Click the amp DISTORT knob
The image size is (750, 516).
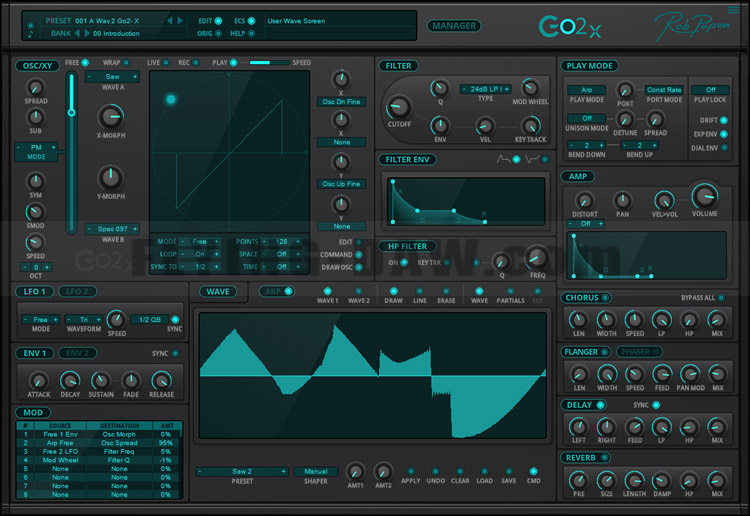pos(584,201)
